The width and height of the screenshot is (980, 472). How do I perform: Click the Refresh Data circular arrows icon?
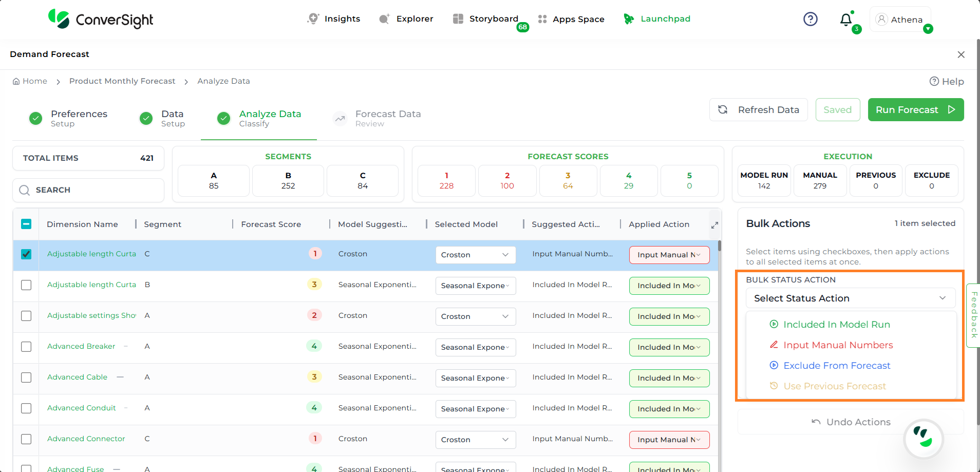coord(723,109)
